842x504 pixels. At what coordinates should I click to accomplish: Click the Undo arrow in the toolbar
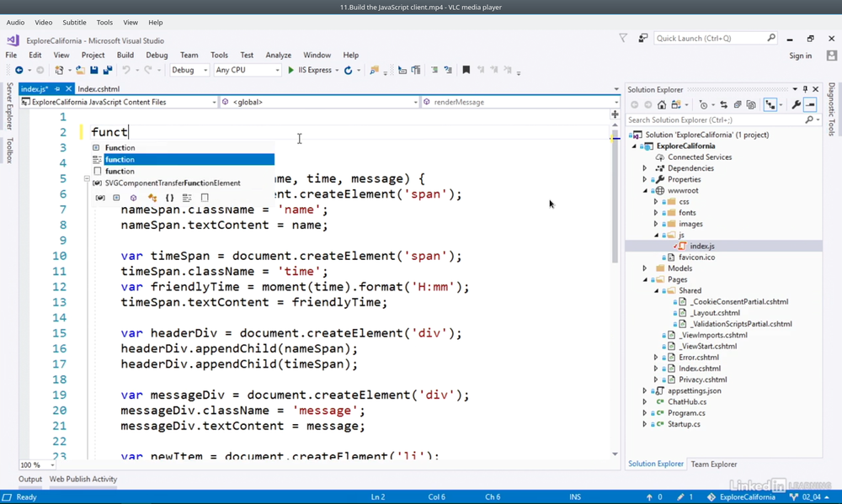[126, 71]
